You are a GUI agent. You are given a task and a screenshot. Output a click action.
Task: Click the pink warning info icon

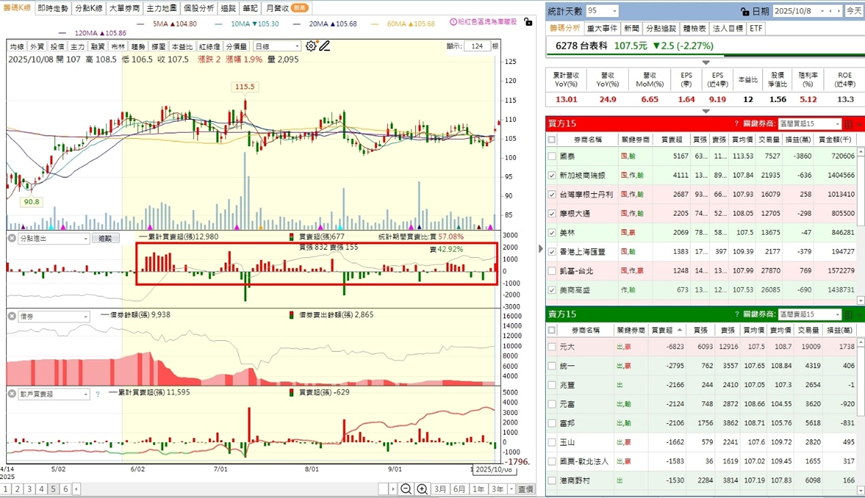(453, 22)
